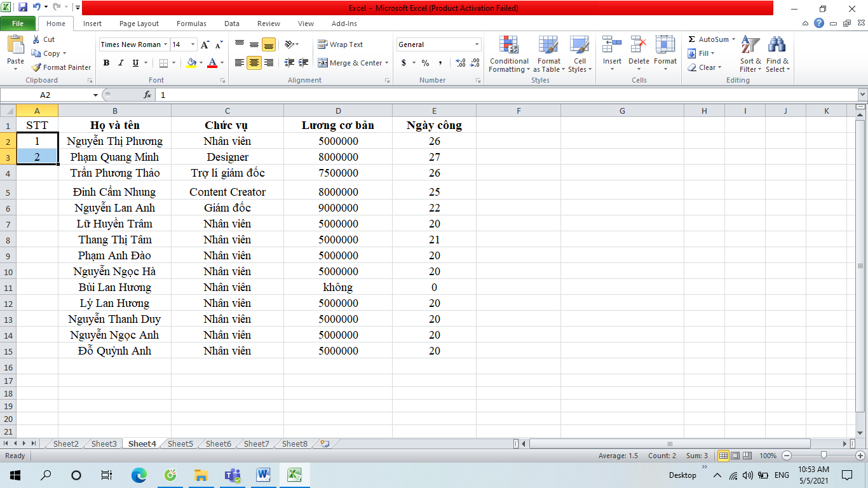The width and height of the screenshot is (868, 488).
Task: Shrink font size with smaller A icon
Action: tap(219, 44)
